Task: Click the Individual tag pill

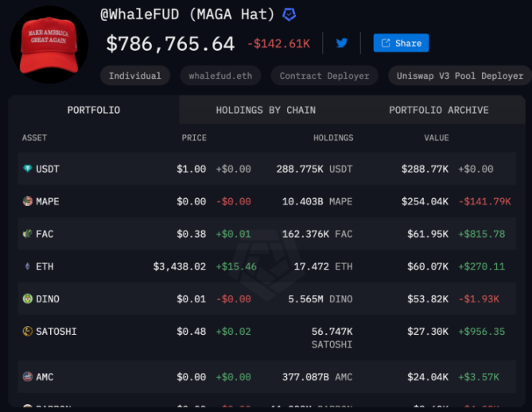Action: coord(135,76)
